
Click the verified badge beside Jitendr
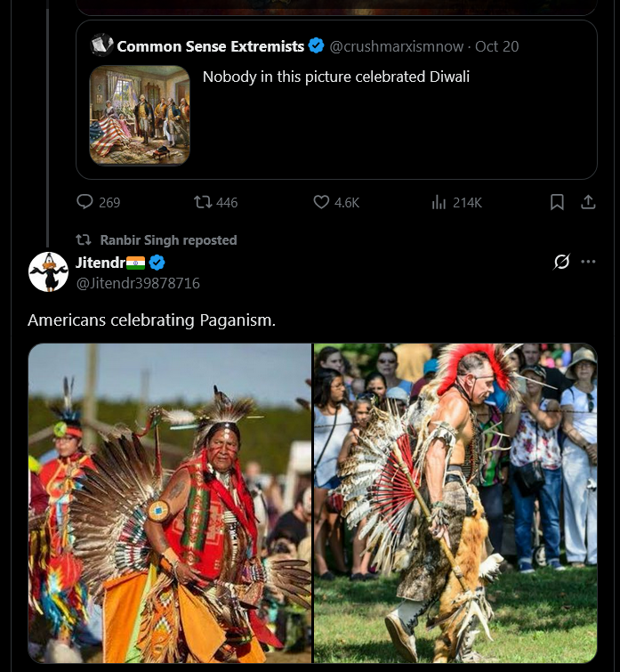click(157, 263)
